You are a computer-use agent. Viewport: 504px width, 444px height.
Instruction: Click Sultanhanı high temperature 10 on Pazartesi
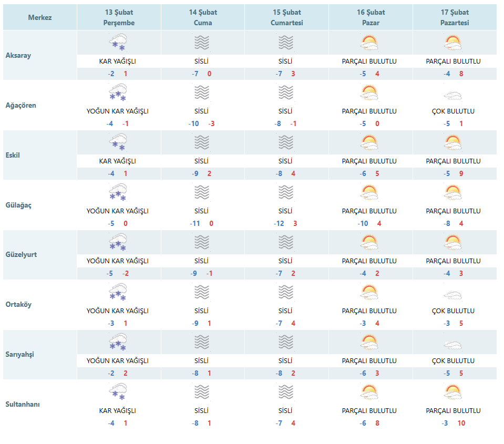click(x=461, y=423)
